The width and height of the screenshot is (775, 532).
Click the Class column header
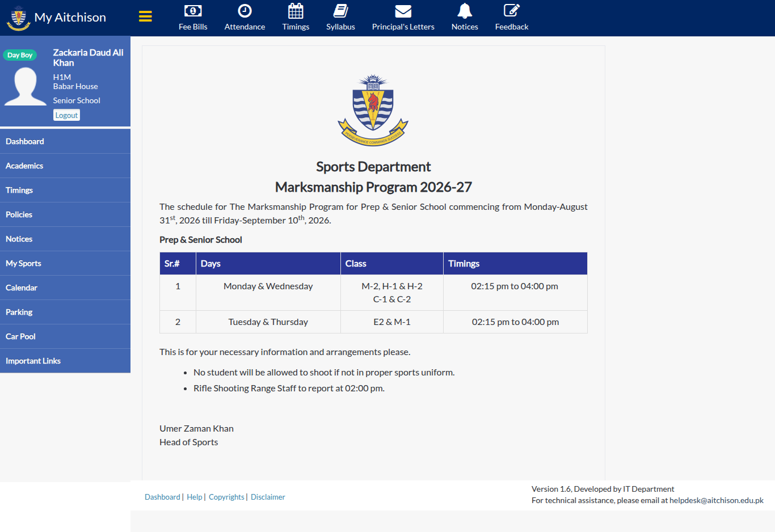(x=392, y=264)
